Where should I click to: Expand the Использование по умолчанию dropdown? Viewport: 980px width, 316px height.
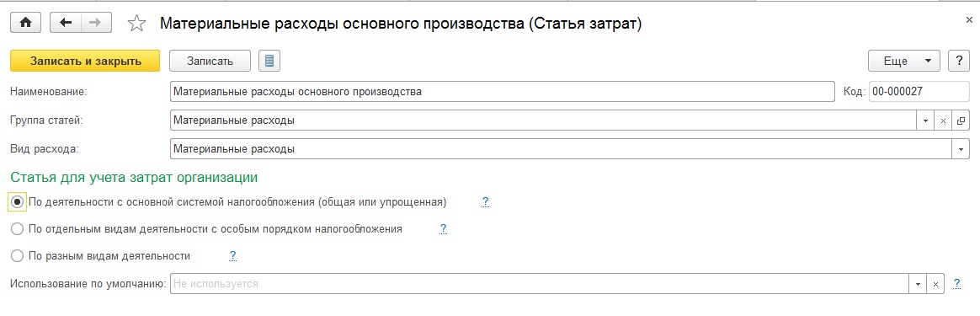pos(918,284)
